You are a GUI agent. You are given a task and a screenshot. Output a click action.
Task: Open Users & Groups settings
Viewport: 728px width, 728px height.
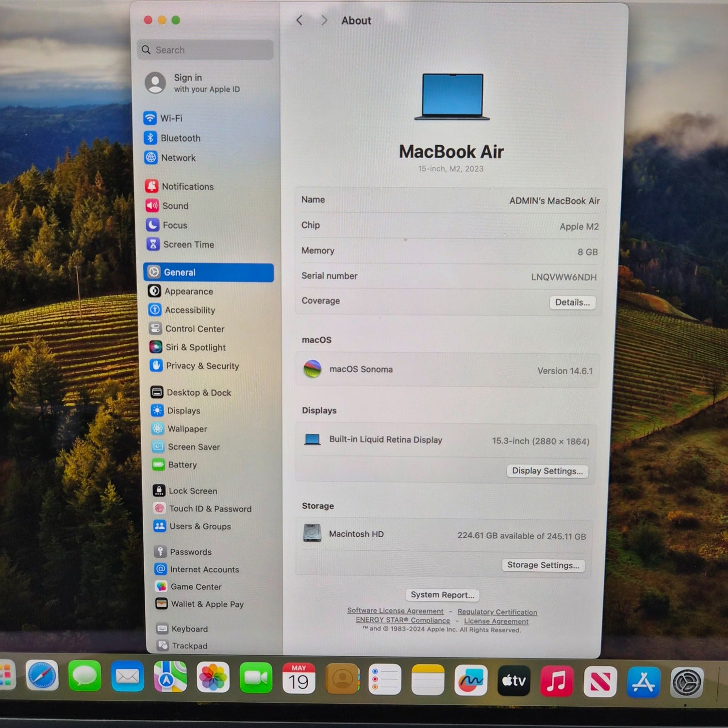(x=192, y=526)
